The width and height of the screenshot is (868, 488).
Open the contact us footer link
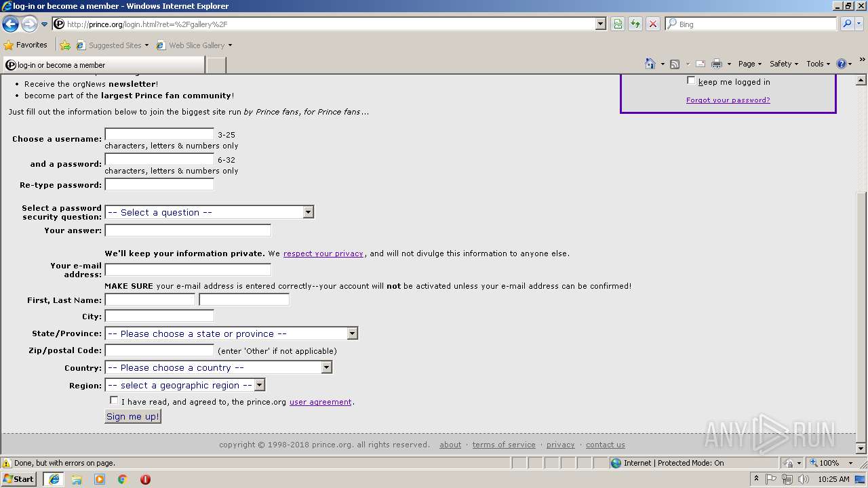(x=606, y=445)
